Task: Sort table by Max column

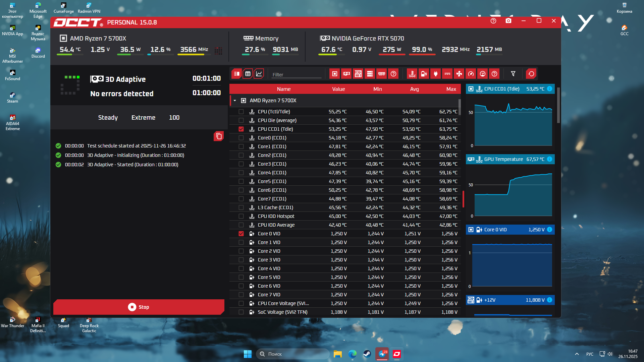Action: (451, 89)
